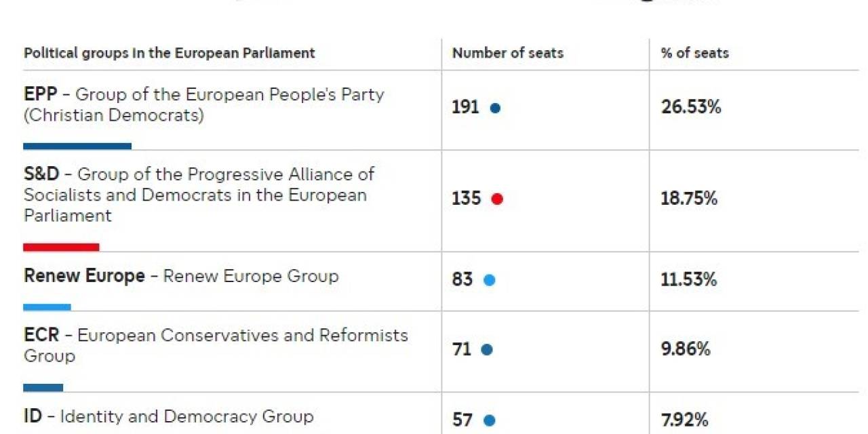This screenshot has height=434, width=868.
Task: Click the ECR blue color bar
Action: coord(43,388)
